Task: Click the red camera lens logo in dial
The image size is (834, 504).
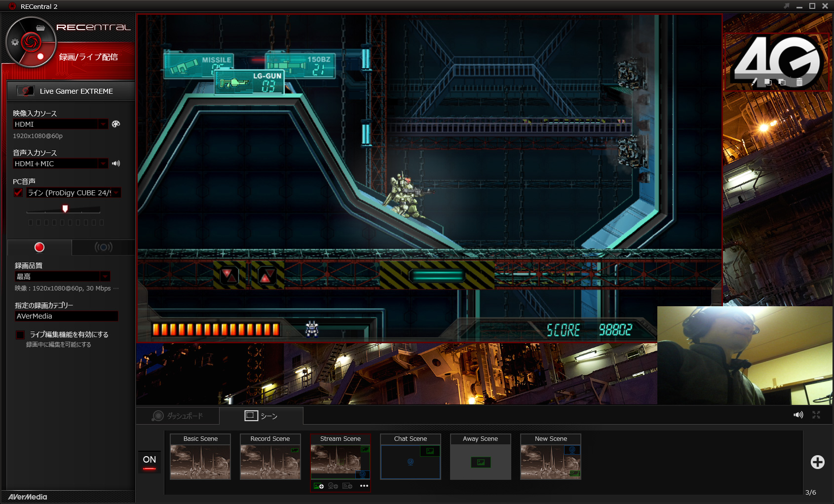Action: click(31, 42)
